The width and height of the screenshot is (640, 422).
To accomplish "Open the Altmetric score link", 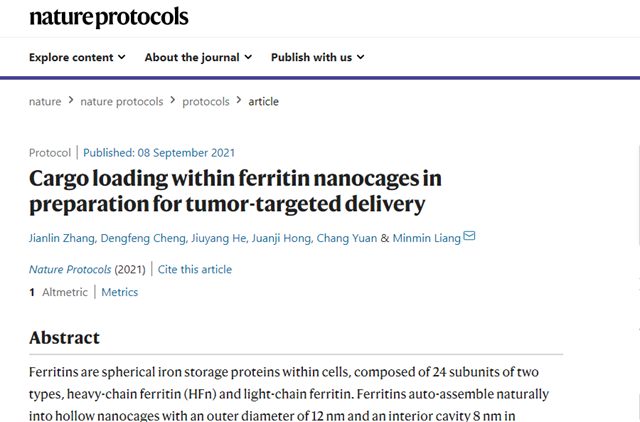I will [x=58, y=292].
